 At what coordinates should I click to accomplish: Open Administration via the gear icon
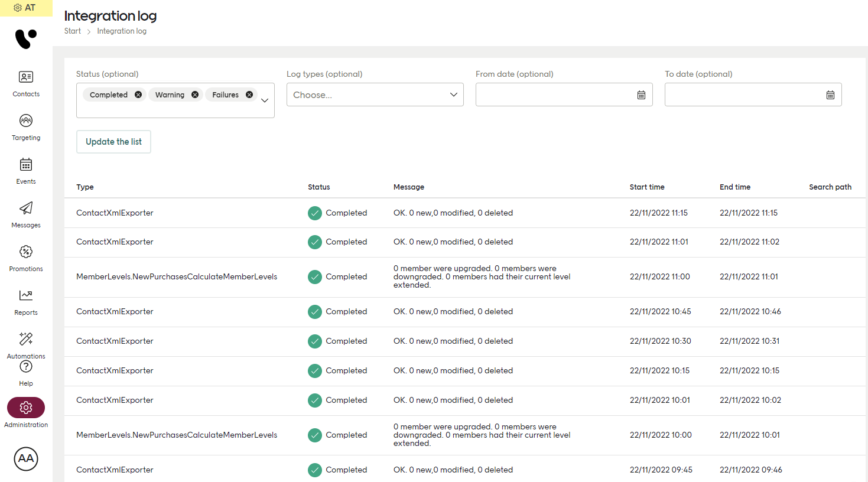(25, 408)
